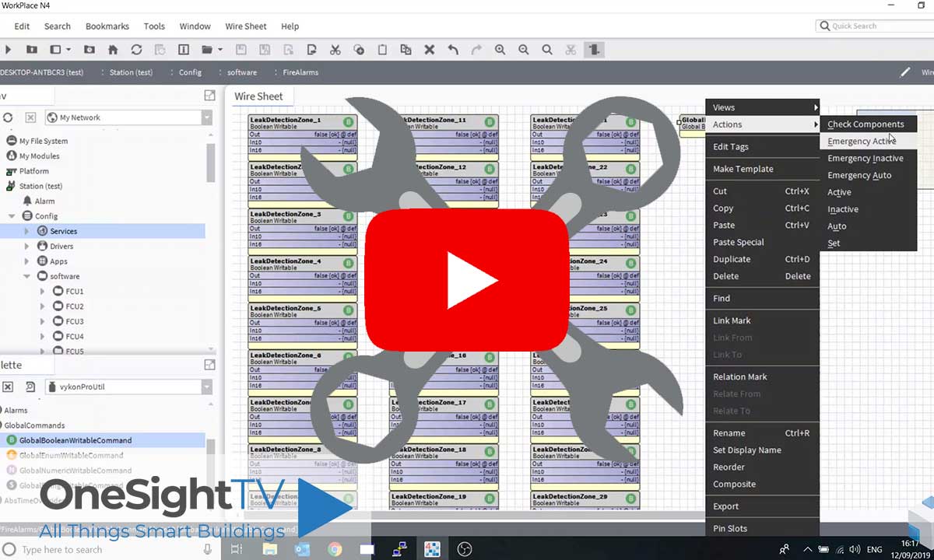
Task: Open the Edit menu
Action: [x=22, y=26]
